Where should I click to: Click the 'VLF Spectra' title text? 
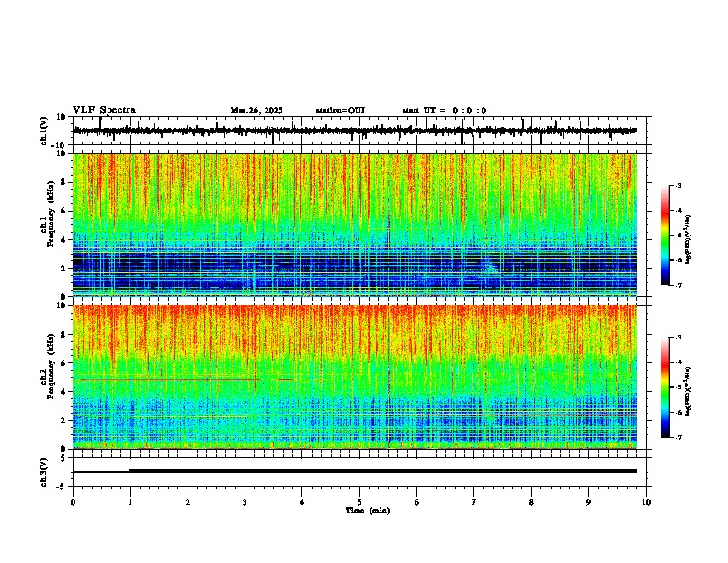coord(104,110)
